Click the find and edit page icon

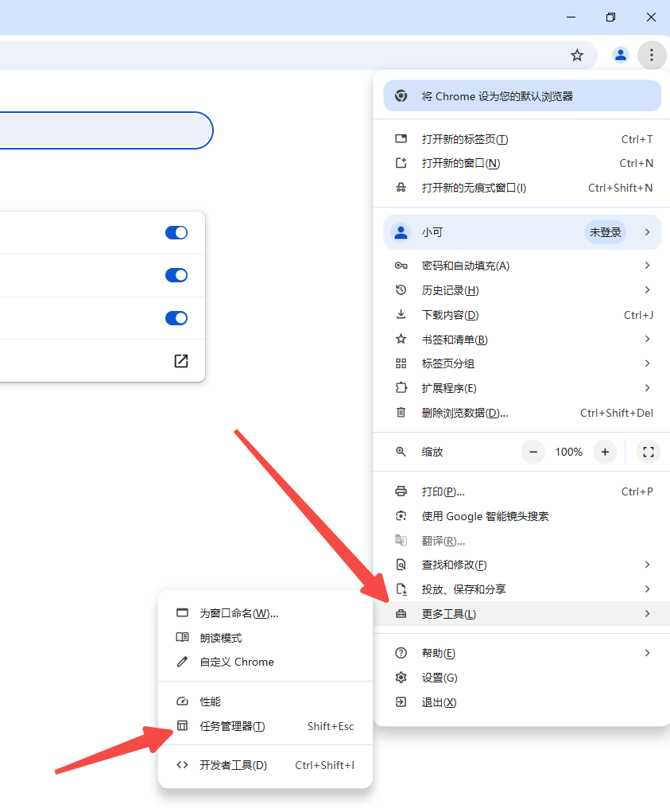click(401, 565)
